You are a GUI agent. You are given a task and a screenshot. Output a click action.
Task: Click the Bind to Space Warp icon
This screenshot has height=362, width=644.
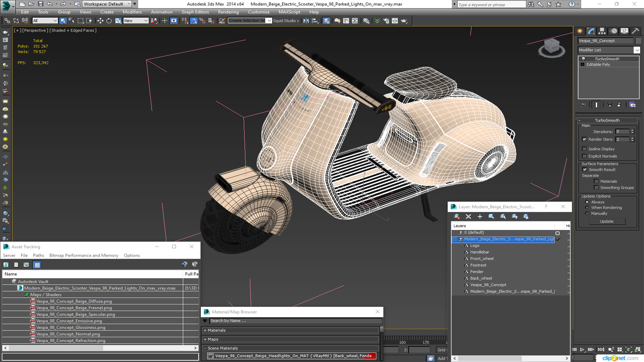25,21
